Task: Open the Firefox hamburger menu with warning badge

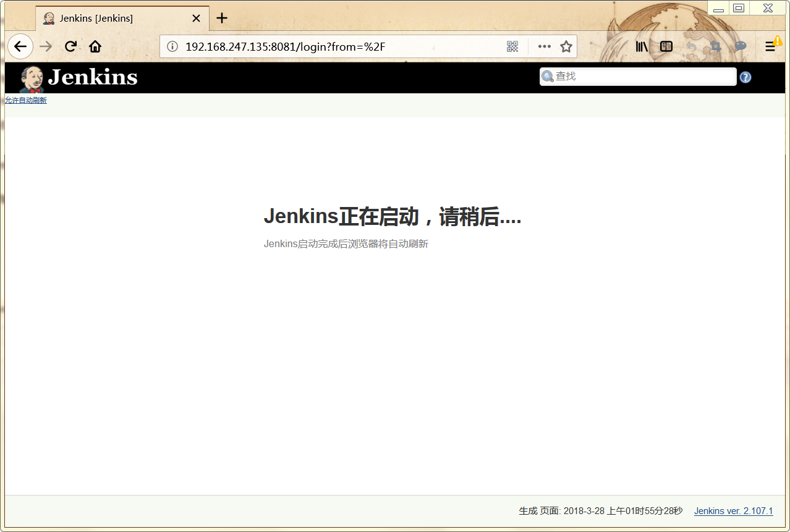Action: pos(771,46)
